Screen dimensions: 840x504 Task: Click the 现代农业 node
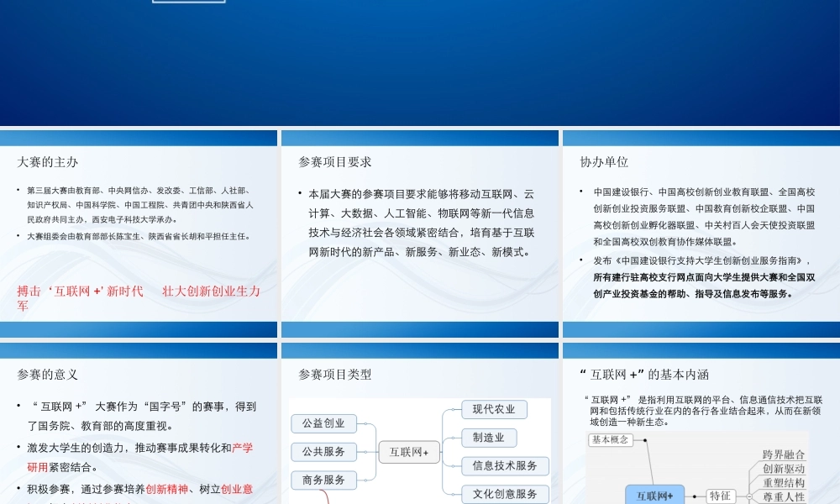[x=494, y=409]
